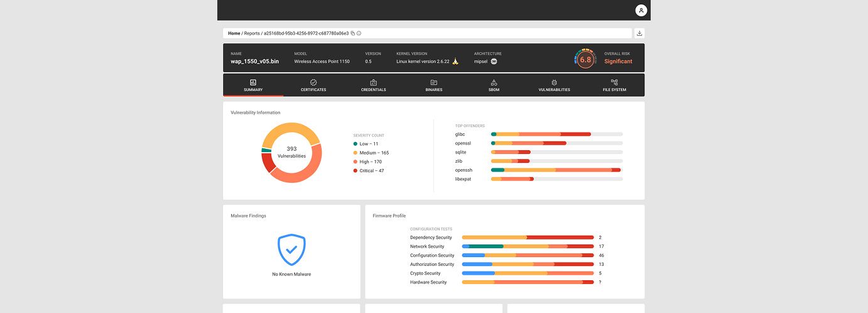Open the Vulnerabilities tab
868x313 pixels.
(554, 85)
